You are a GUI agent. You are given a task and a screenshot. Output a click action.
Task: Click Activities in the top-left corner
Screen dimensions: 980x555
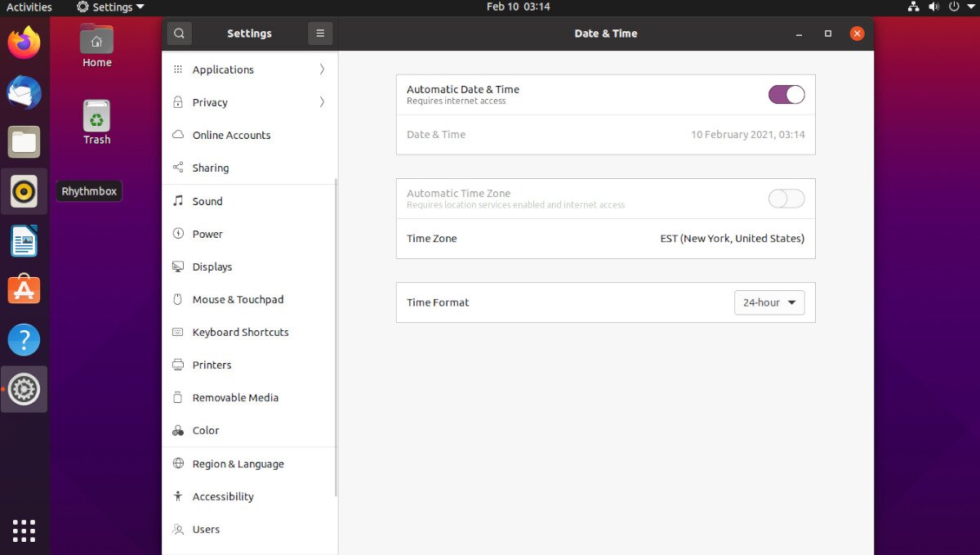pyautogui.click(x=29, y=7)
